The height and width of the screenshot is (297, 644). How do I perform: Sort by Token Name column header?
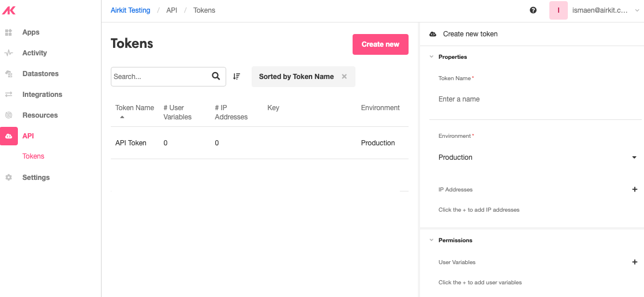pyautogui.click(x=134, y=108)
